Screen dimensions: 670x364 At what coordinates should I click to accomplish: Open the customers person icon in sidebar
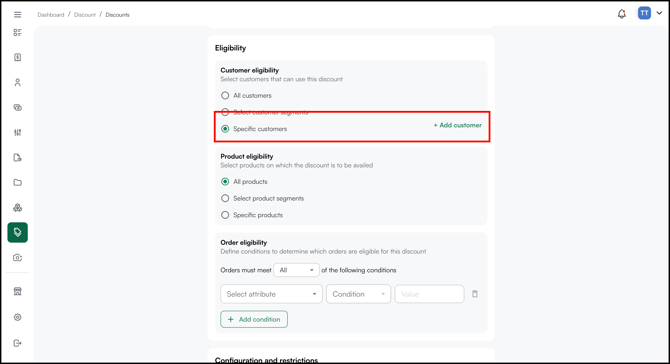coord(18,82)
